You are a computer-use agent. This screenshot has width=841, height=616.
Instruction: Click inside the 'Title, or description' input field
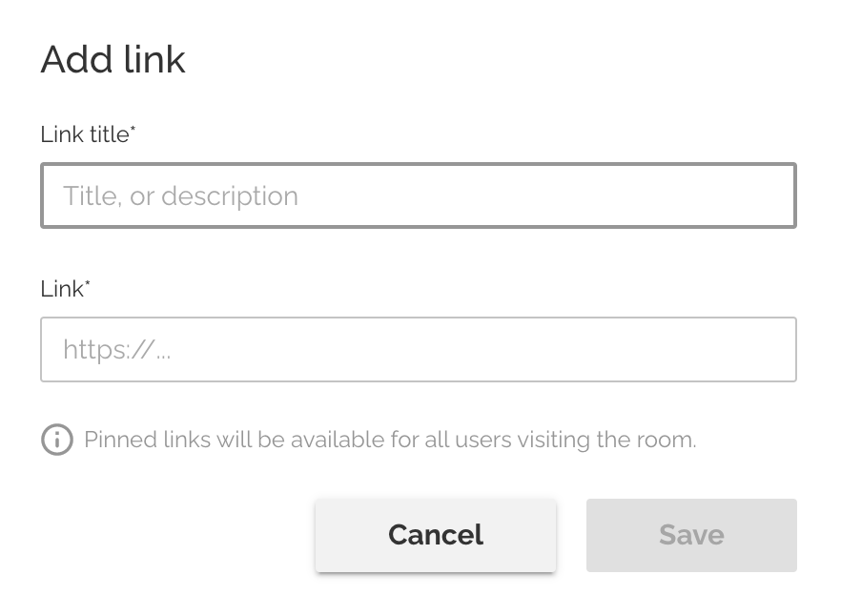coord(418,195)
